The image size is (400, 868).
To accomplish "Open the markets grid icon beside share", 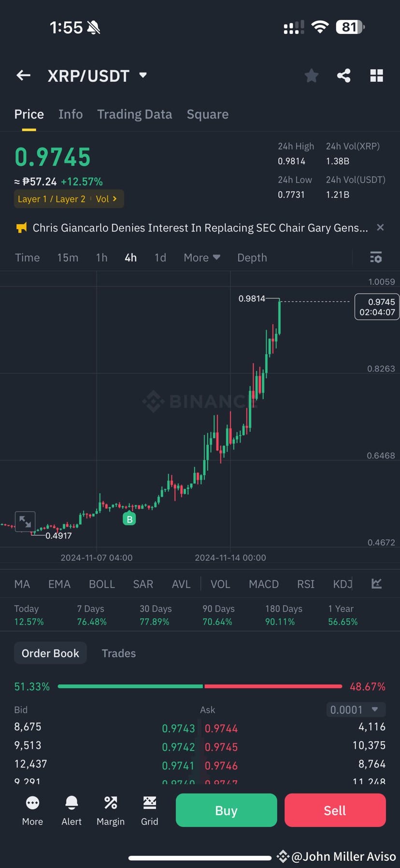I will tap(376, 75).
